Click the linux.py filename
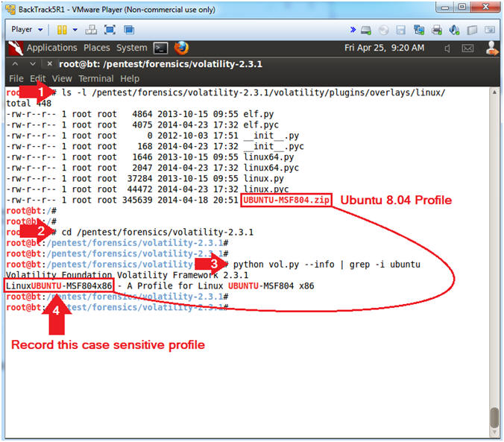Viewport: 504px width, 442px height. tap(264, 179)
